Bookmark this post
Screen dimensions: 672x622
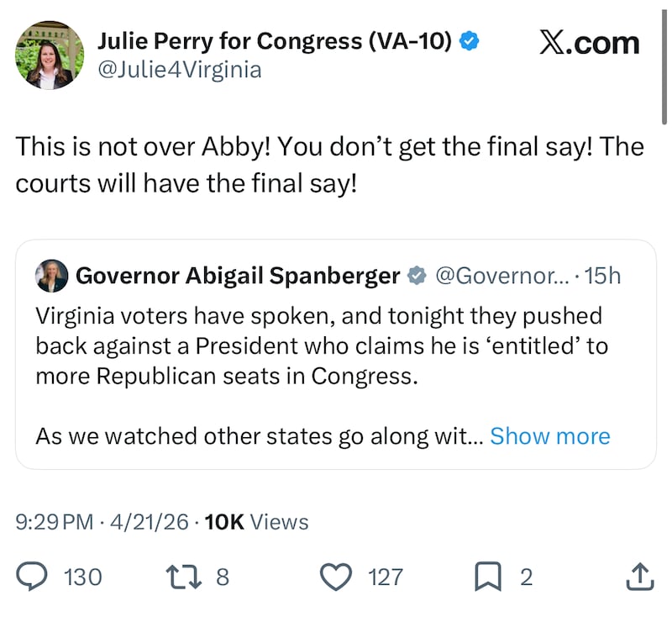click(x=488, y=577)
